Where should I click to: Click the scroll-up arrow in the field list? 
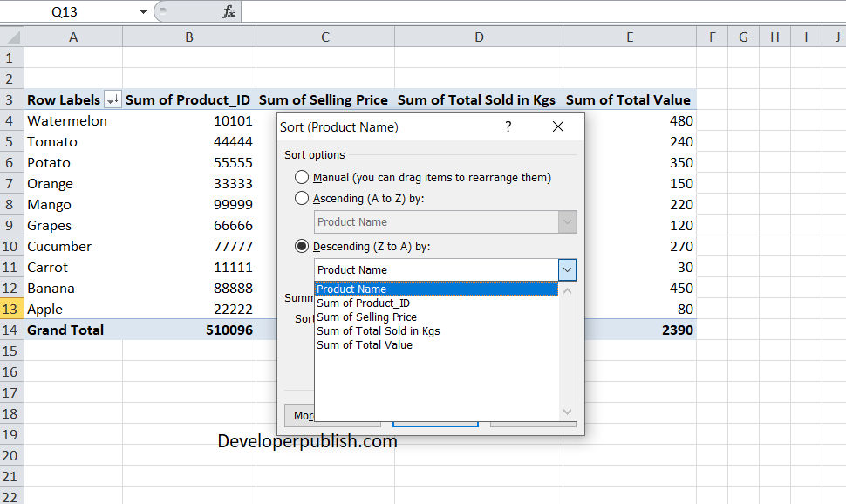[567, 289]
